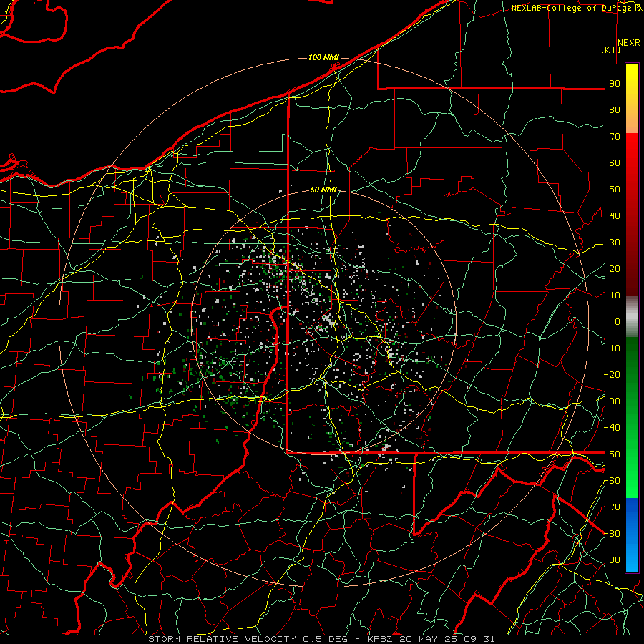The image size is (644, 644).
Task: Click the -60 value on the velocity scale
Action: point(612,481)
